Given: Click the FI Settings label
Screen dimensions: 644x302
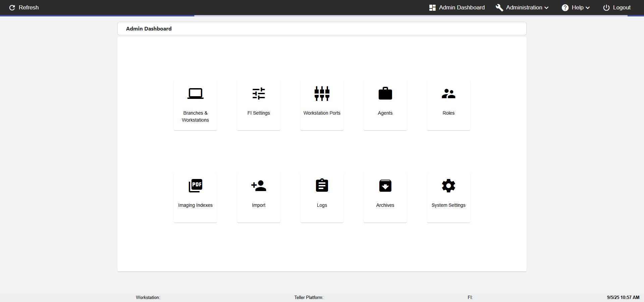Looking at the screenshot, I should coord(259,113).
